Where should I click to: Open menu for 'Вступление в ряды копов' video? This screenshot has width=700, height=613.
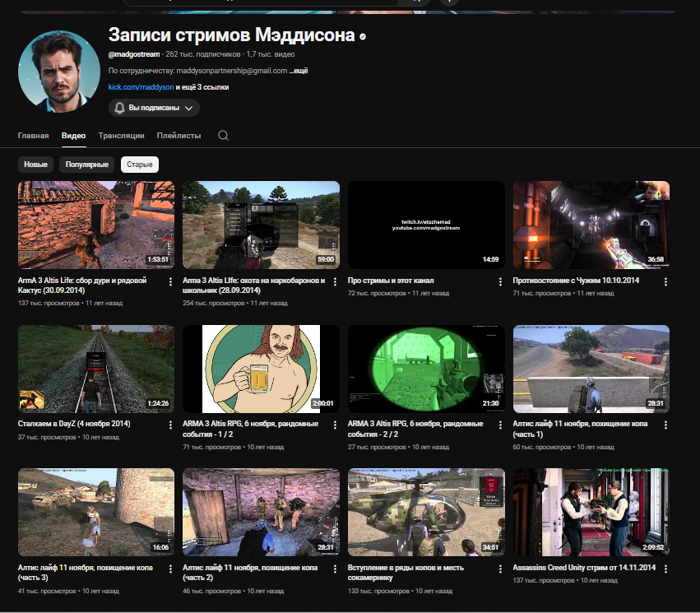click(500, 569)
